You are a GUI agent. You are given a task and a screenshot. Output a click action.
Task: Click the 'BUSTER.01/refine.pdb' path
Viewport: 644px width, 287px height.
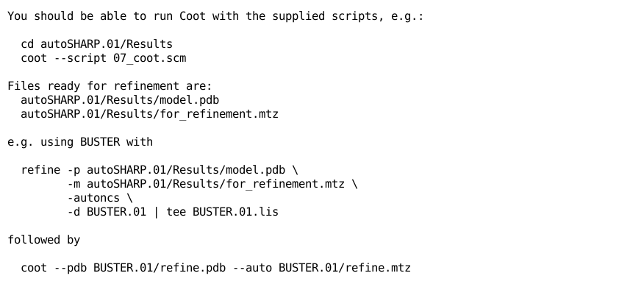160,268
